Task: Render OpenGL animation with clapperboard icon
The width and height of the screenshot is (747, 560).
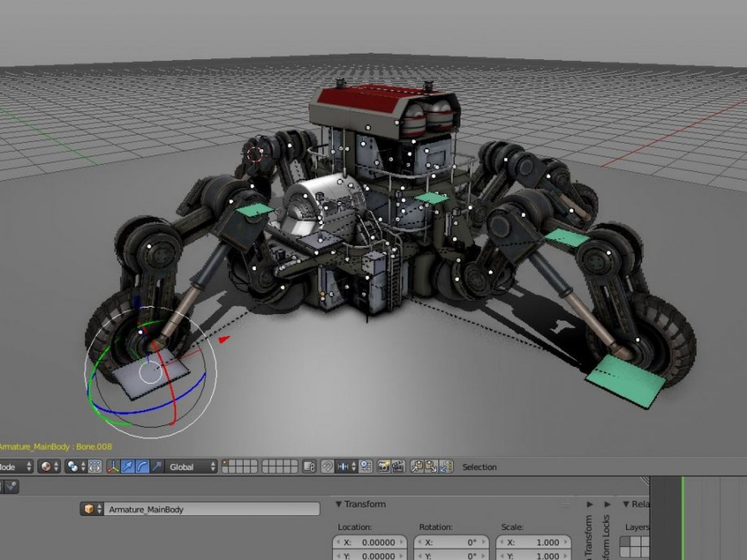Action: coord(398,466)
